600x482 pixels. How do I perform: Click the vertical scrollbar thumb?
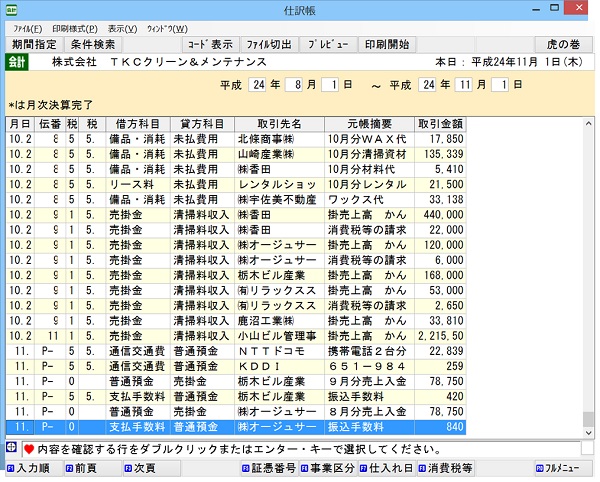click(588, 419)
